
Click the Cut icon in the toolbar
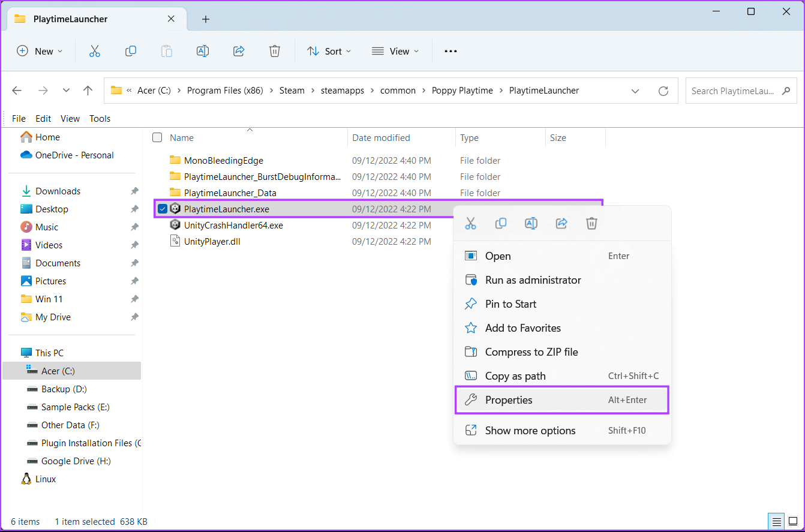click(95, 51)
